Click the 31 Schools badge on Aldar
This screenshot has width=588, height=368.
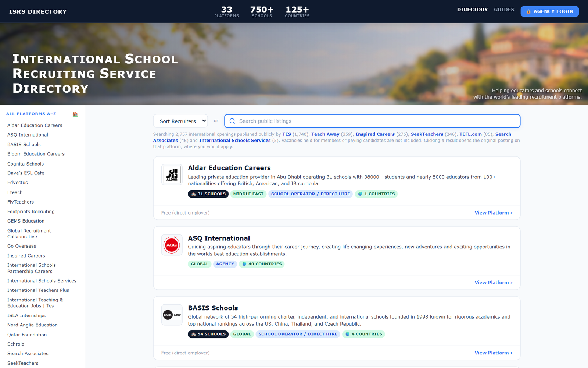pyautogui.click(x=208, y=194)
